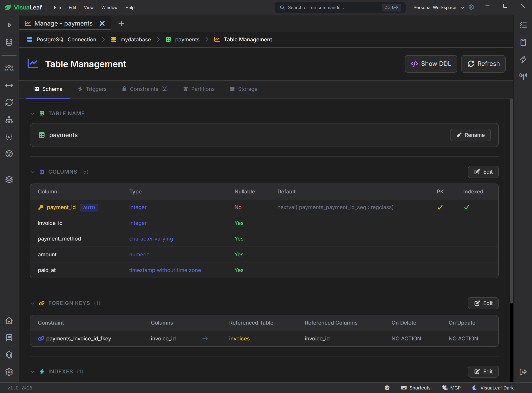532x393 pixels.
Task: Collapse the FOREIGN KEYS section
Action: (x=33, y=303)
